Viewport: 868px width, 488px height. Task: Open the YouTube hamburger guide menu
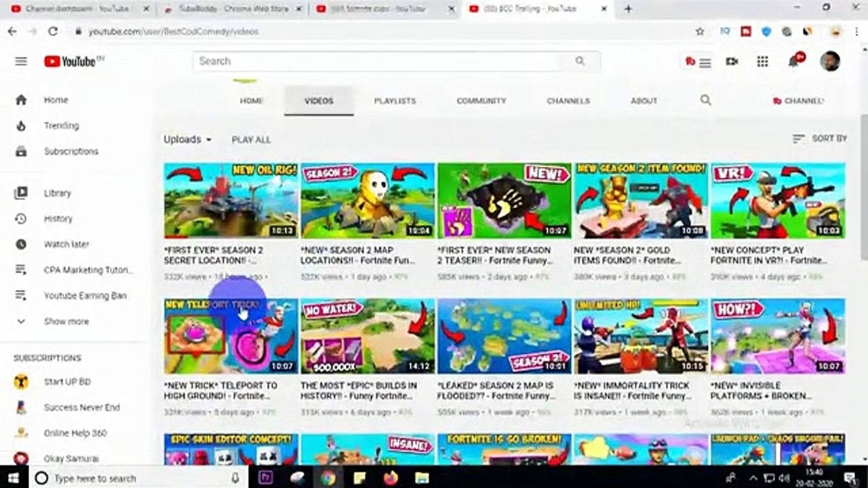pos(21,61)
